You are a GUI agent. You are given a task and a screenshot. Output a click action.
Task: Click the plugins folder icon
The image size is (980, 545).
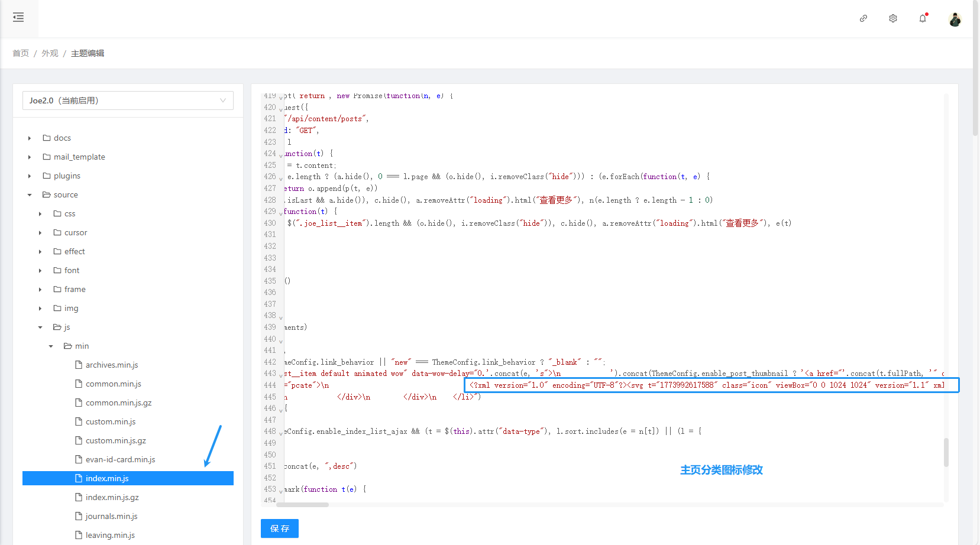[47, 176]
